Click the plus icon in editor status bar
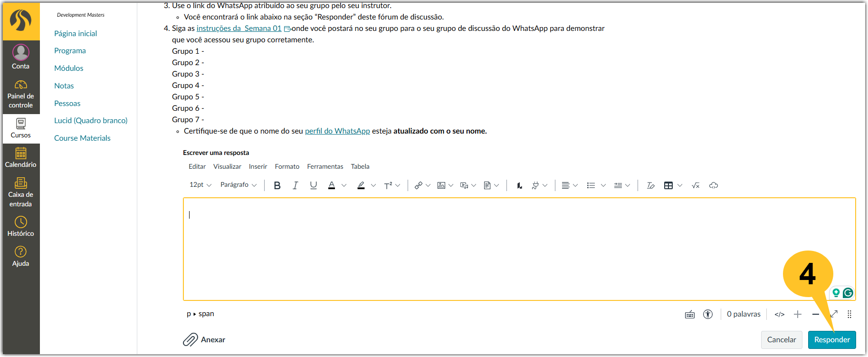This screenshot has height=357, width=868. coord(798,314)
